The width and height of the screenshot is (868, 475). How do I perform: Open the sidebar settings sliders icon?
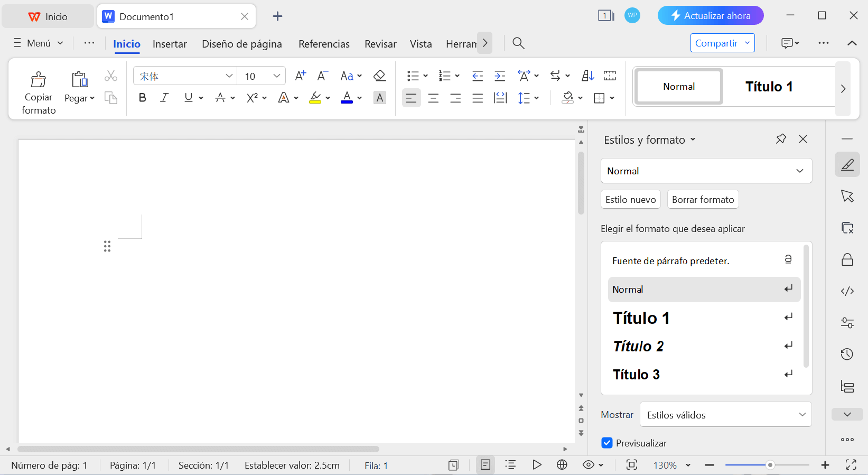(x=847, y=323)
